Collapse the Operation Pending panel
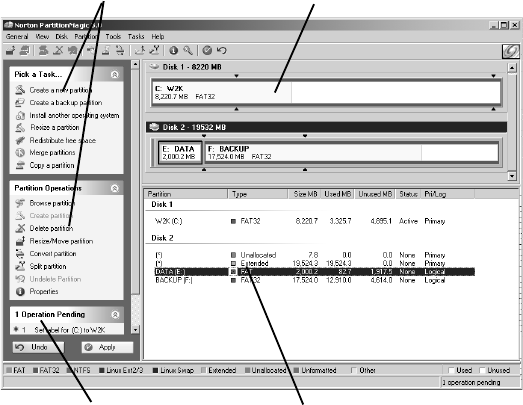The image size is (523, 405). 115,315
